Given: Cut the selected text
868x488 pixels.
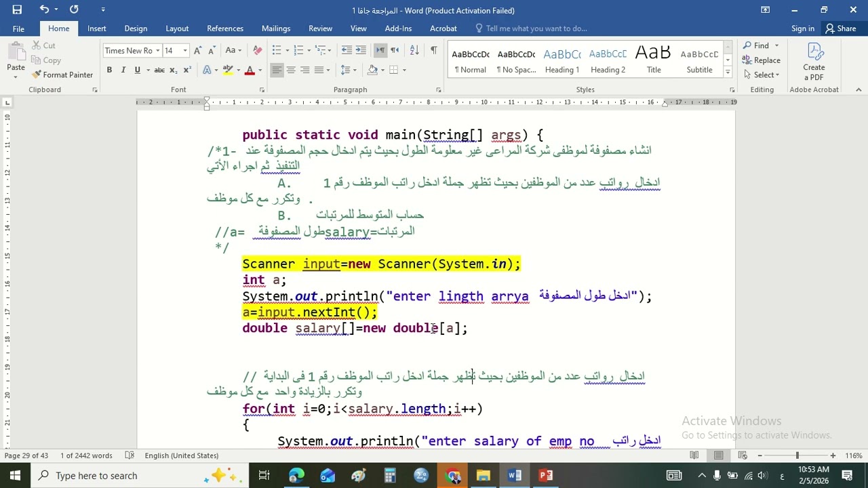Looking at the screenshot, I should point(43,45).
